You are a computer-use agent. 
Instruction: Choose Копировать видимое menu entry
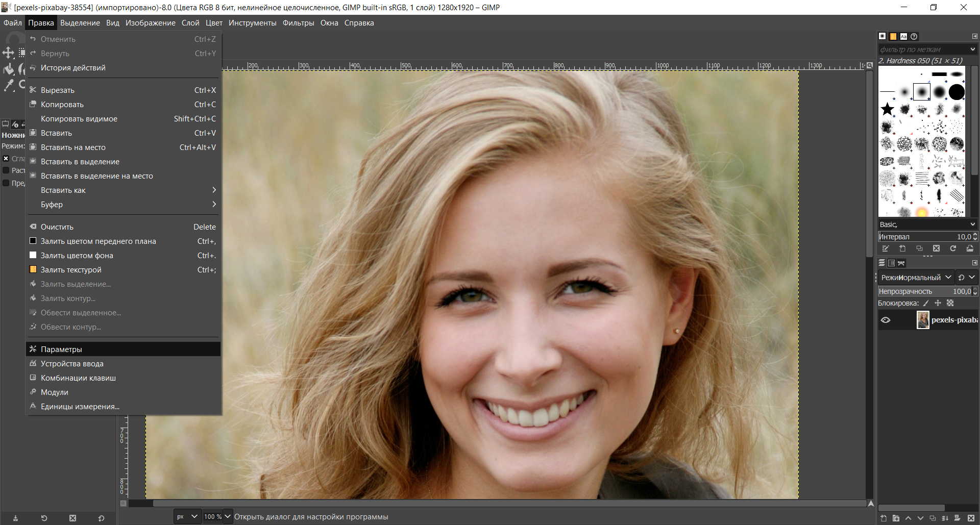123,119
